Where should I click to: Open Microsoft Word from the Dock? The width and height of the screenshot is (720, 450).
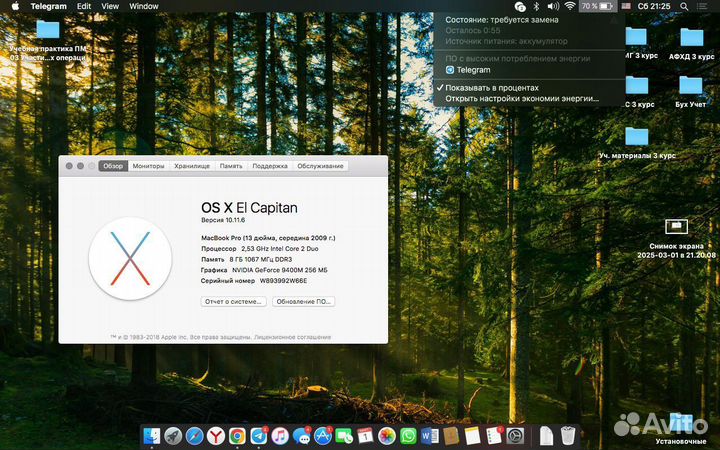[429, 436]
